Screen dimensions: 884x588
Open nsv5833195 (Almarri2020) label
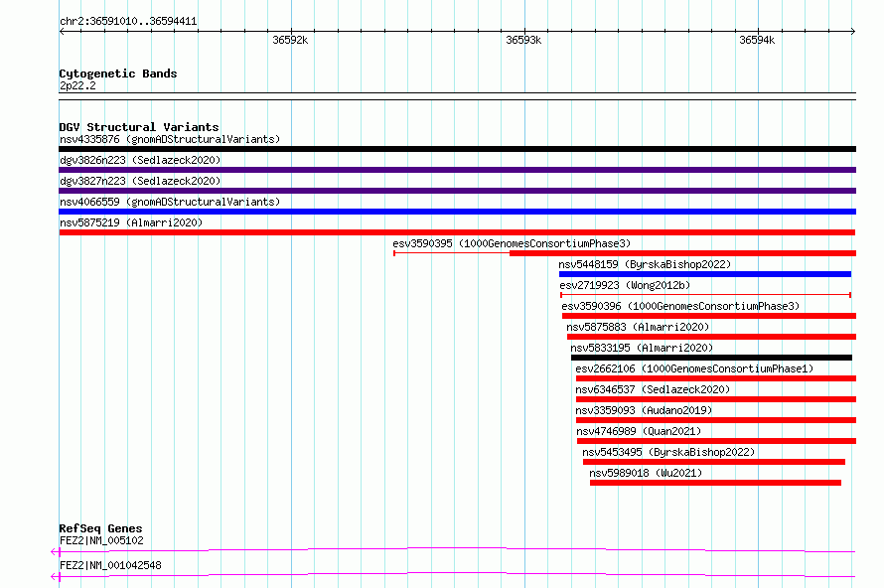point(642,348)
